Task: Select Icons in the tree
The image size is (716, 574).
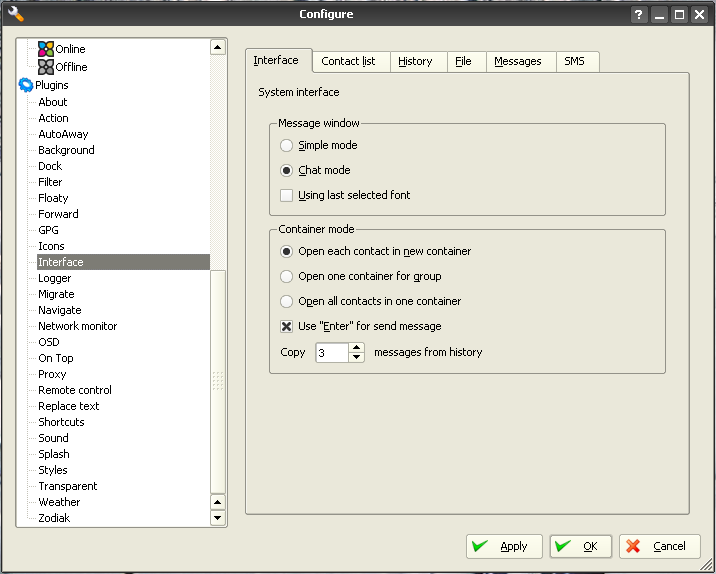Action: [51, 246]
